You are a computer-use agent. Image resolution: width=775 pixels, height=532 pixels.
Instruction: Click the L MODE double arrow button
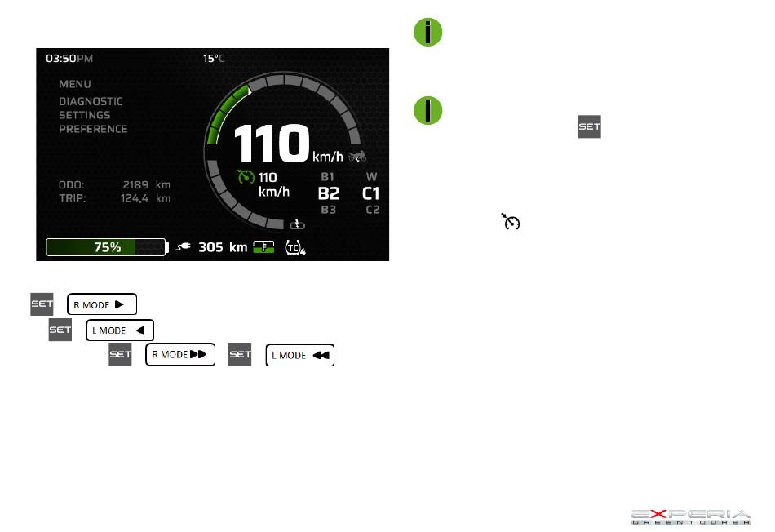300,355
